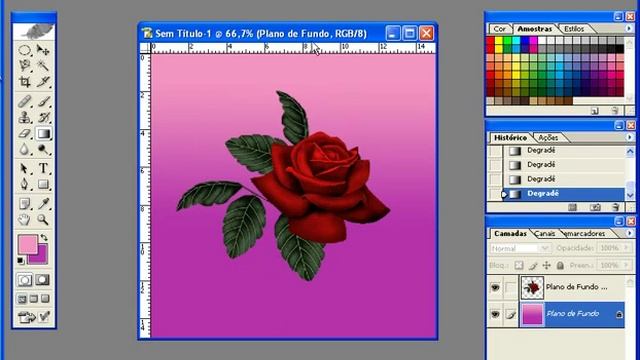This screenshot has height=360, width=640.
Task: Open the Preenchimento (fill) slider arrow
Action: tap(626, 265)
